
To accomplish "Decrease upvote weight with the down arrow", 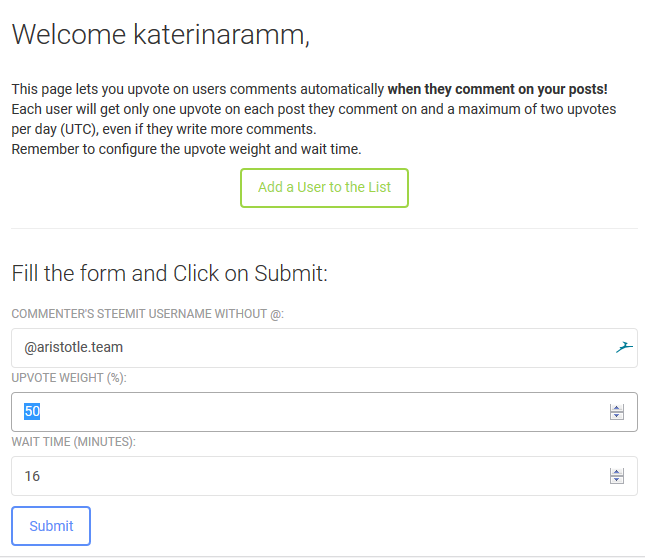I will point(617,416).
